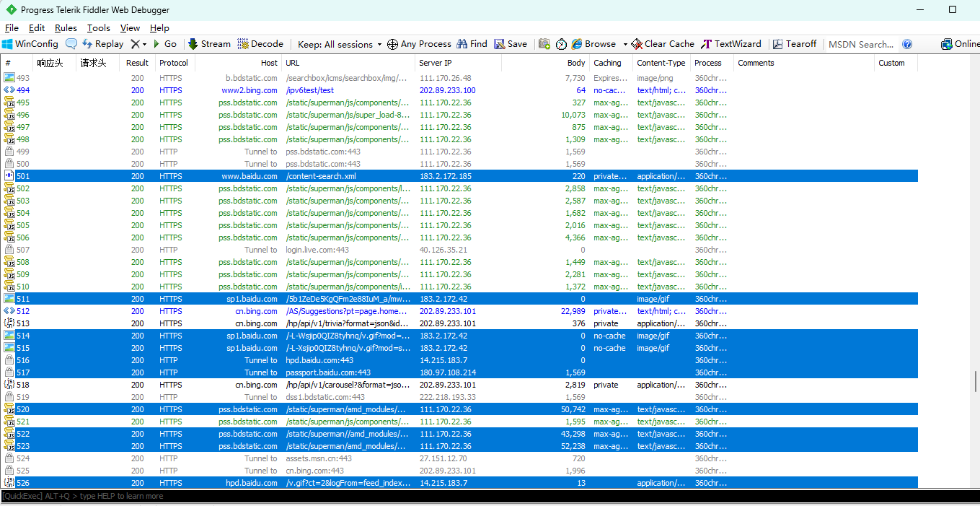Focus the QuickExec command box
The image size is (980, 506).
click(x=490, y=496)
